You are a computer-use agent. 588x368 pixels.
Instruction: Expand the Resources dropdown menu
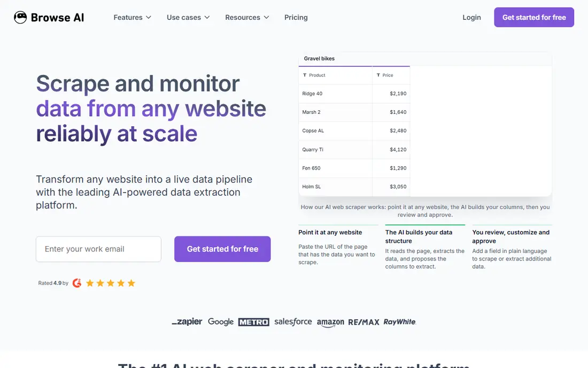coord(247,17)
